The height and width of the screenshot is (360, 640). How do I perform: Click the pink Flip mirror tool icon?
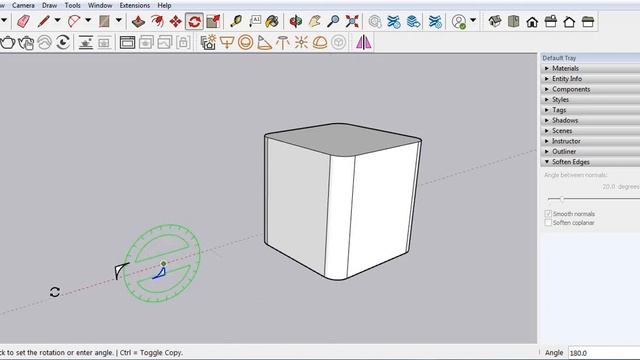[363, 42]
